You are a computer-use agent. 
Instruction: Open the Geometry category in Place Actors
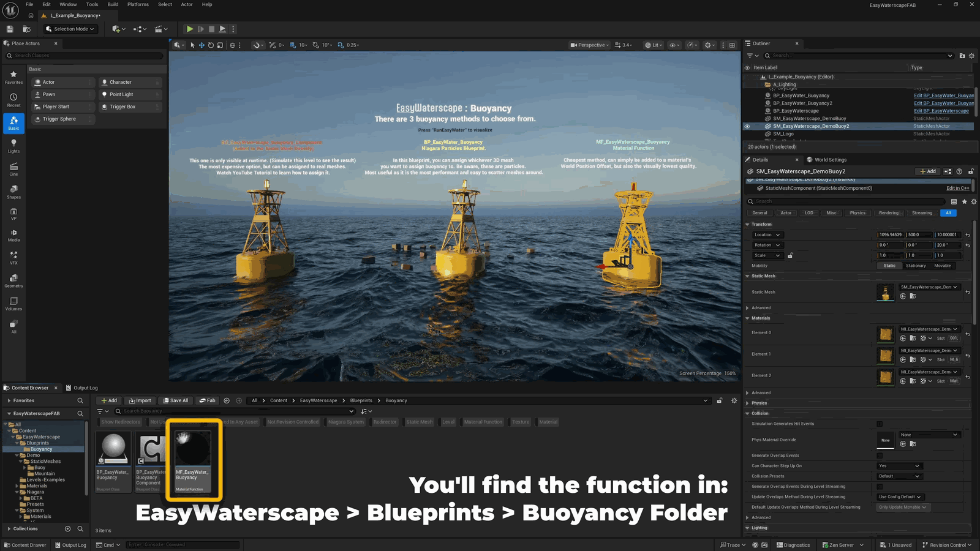[x=13, y=280]
